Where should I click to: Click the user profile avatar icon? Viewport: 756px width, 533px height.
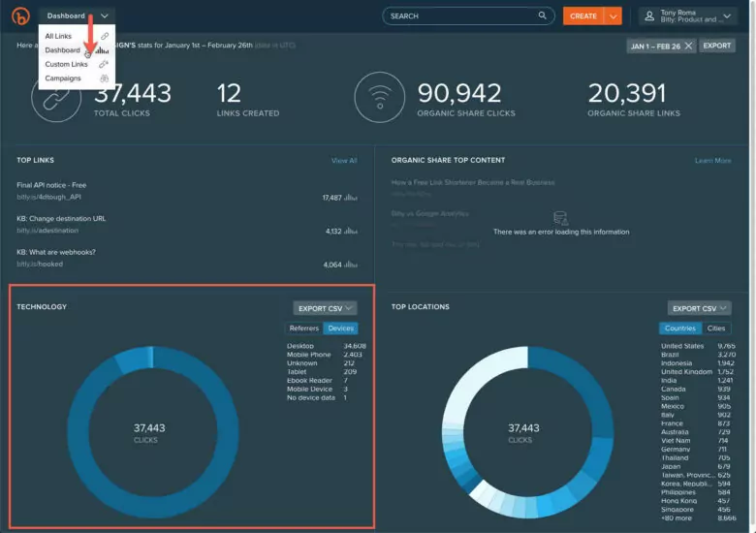tap(649, 16)
